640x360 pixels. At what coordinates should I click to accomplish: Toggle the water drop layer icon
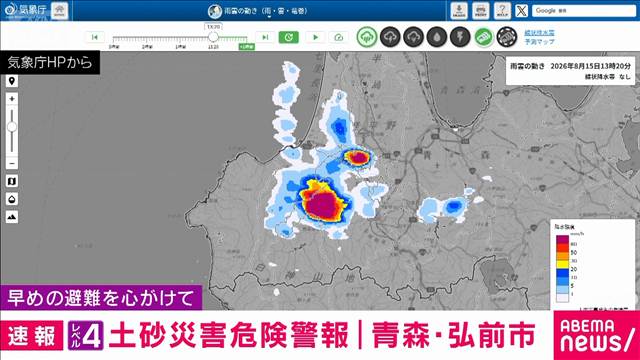[437, 37]
